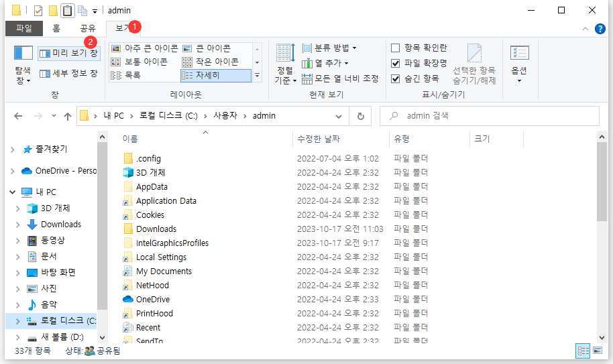The height and width of the screenshot is (364, 613).
Task: Click the Date modified (수정한 날짜) column header
Action: pos(319,139)
